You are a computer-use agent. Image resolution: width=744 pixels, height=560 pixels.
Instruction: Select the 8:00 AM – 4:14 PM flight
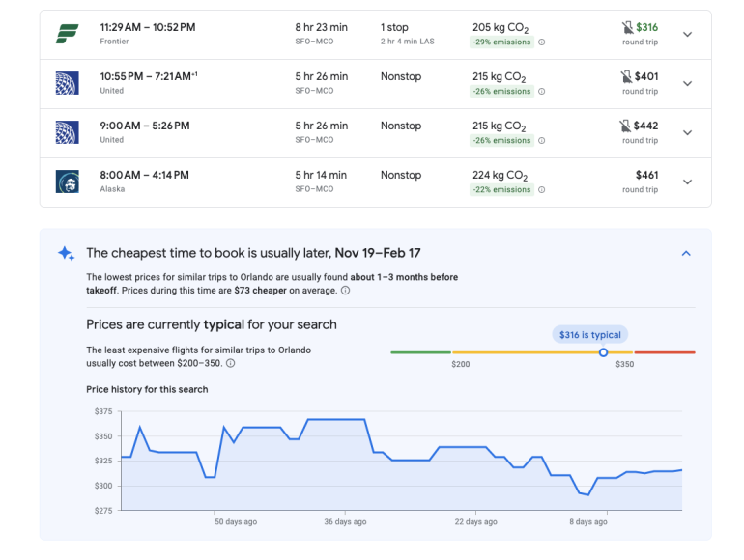point(145,176)
